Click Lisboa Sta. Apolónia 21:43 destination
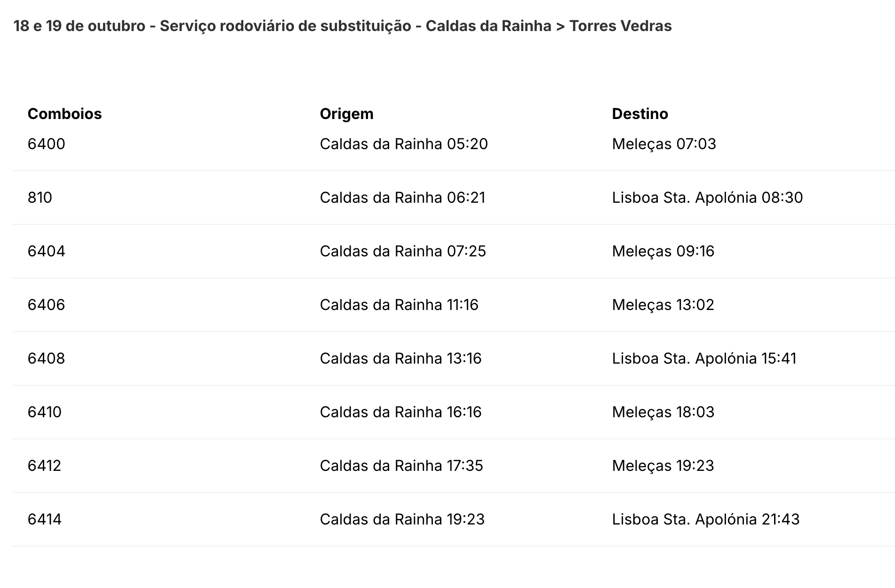Image resolution: width=895 pixels, height=588 pixels. [705, 519]
